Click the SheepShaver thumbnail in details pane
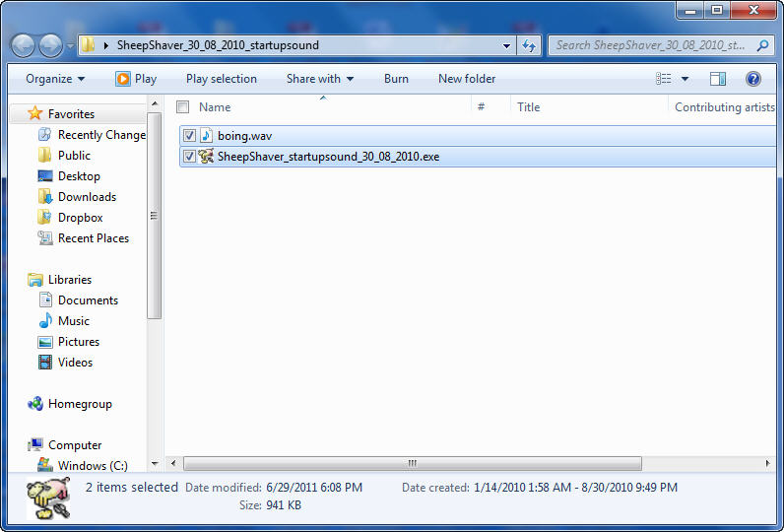 pos(48,498)
